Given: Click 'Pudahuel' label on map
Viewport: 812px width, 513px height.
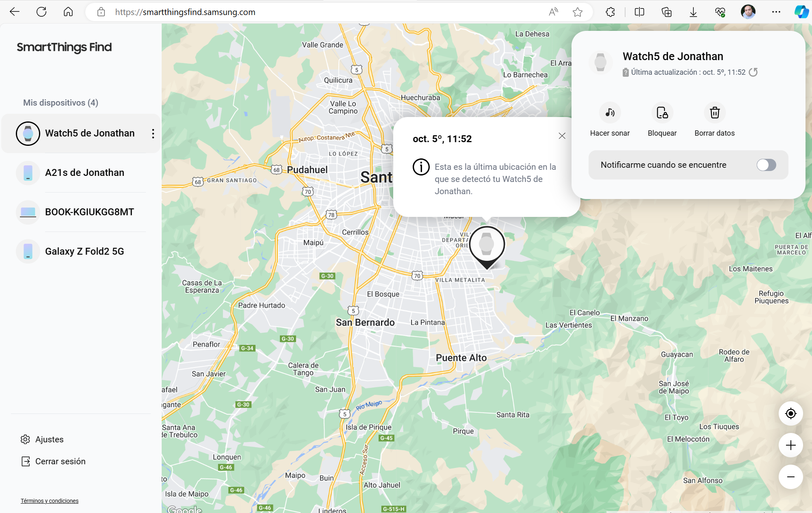Looking at the screenshot, I should pyautogui.click(x=307, y=170).
